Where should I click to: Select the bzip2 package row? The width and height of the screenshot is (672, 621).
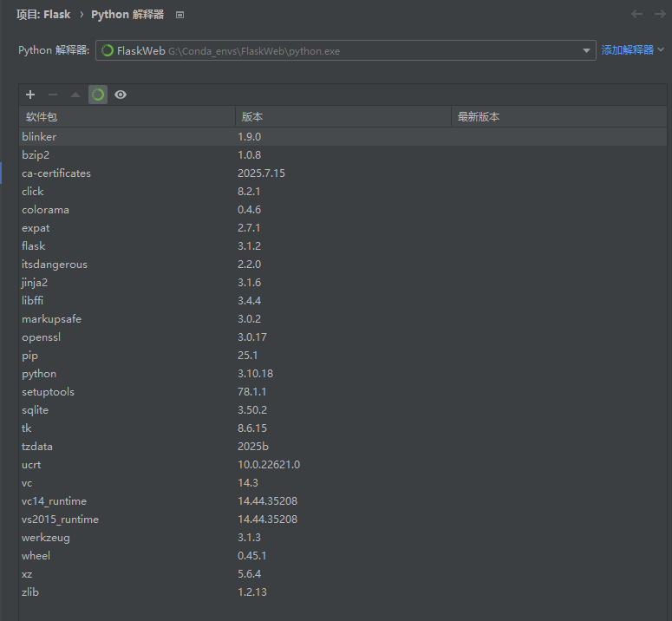pyautogui.click(x=343, y=154)
